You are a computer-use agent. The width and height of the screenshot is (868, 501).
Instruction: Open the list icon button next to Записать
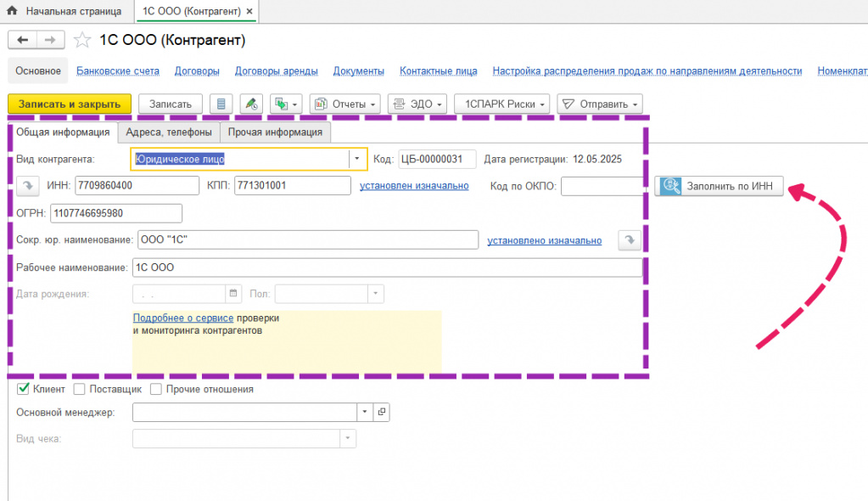click(221, 104)
